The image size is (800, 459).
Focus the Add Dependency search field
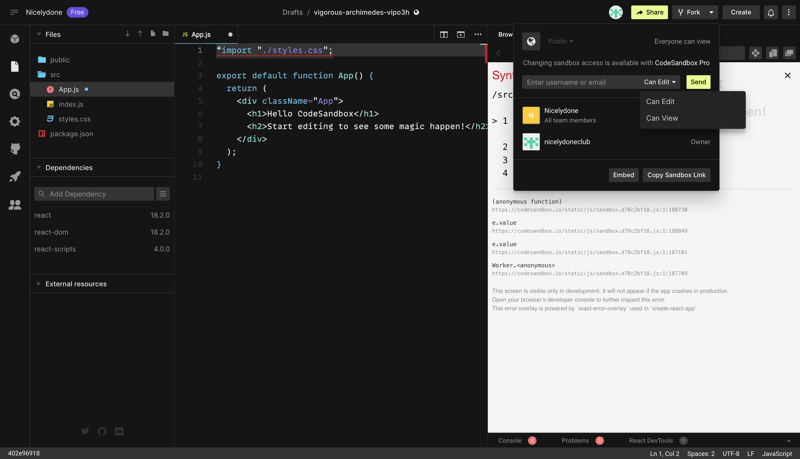pyautogui.click(x=94, y=194)
